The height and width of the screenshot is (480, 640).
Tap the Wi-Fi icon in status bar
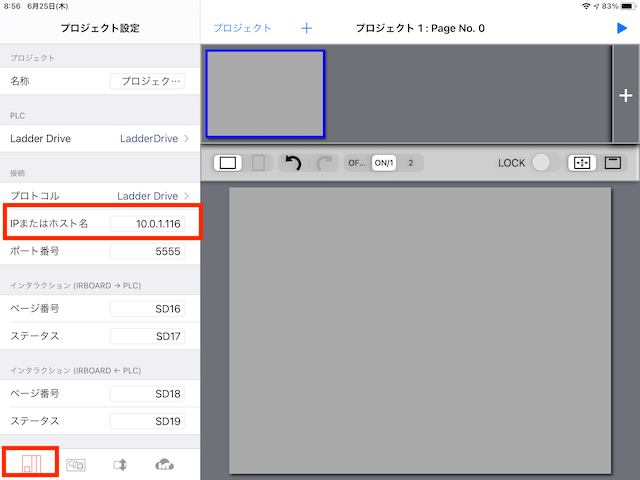pyautogui.click(x=586, y=6)
